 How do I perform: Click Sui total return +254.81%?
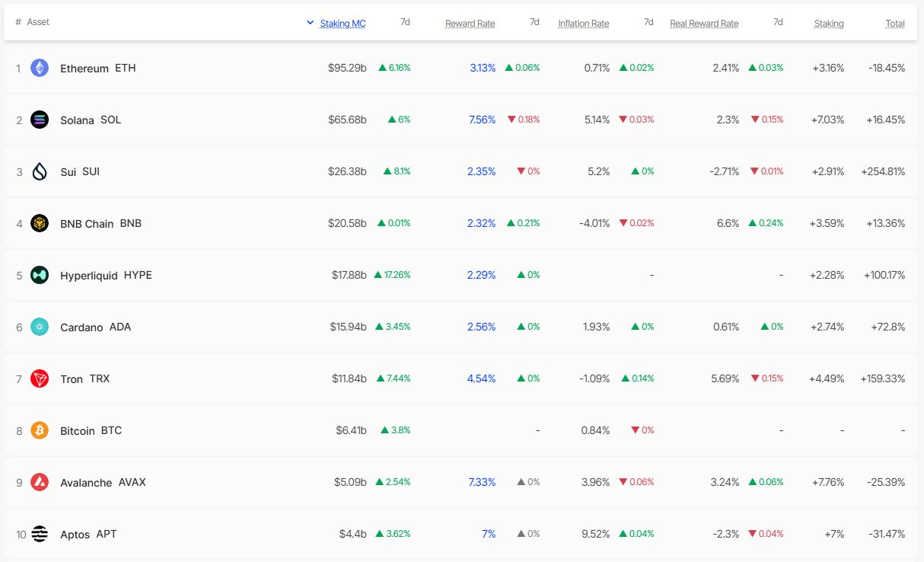point(883,171)
